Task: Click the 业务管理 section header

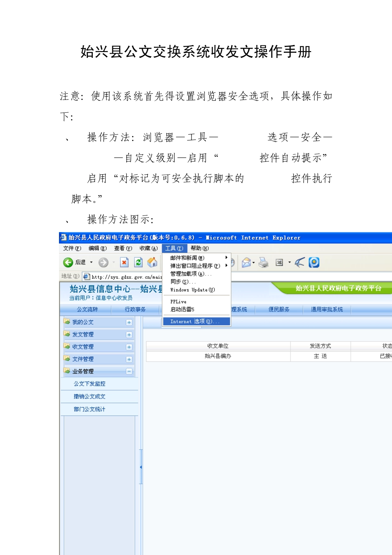Action: [x=99, y=371]
